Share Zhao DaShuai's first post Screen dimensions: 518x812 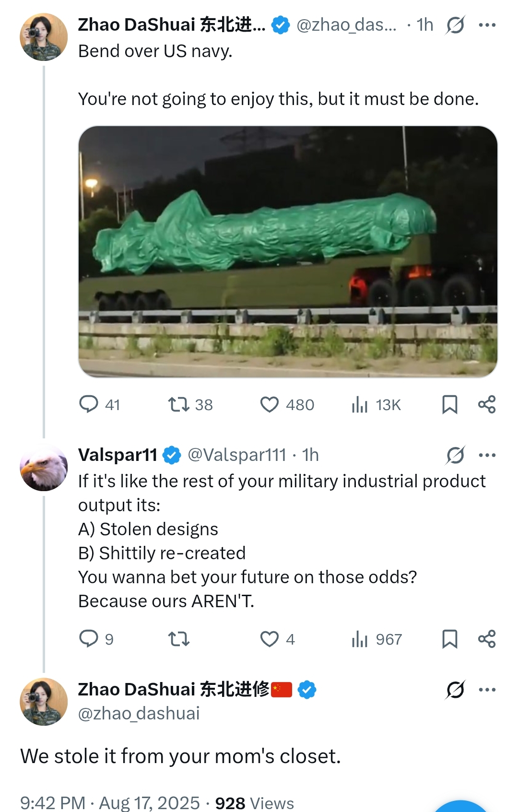pos(487,404)
